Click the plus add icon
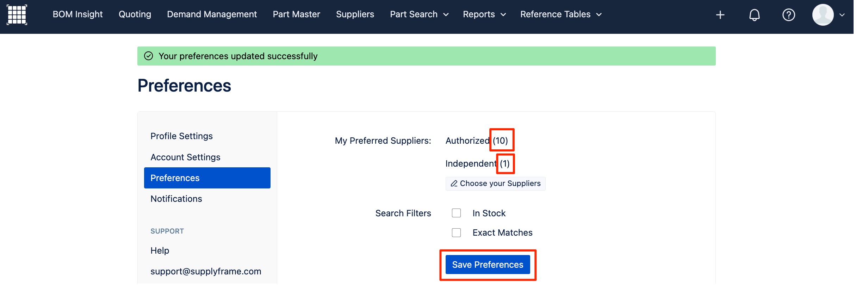 tap(720, 15)
